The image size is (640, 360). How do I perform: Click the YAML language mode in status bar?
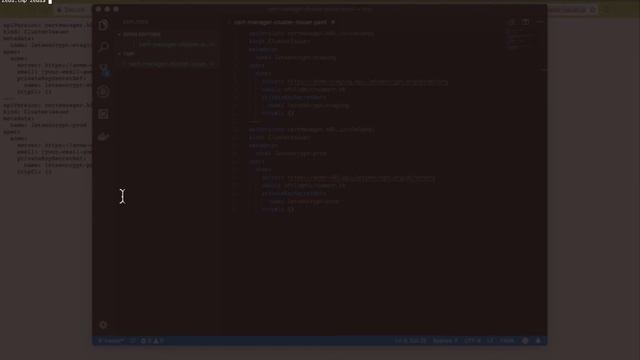pos(507,341)
